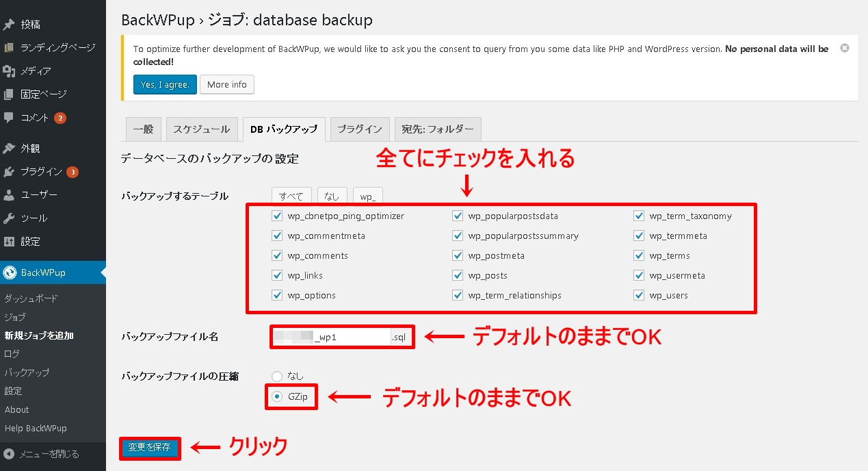Toggle the wp_users checkbox
This screenshot has height=471, width=868.
(639, 295)
